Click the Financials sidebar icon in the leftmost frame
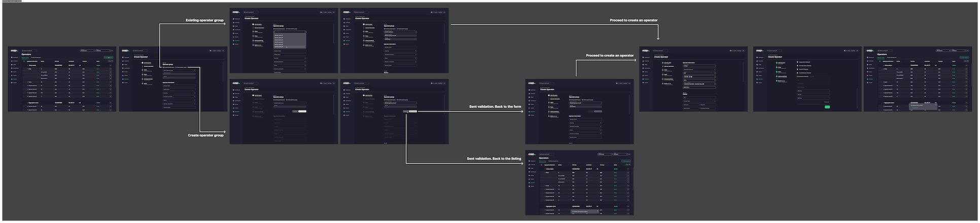Viewport: 980px width, 223px height. click(x=12, y=61)
